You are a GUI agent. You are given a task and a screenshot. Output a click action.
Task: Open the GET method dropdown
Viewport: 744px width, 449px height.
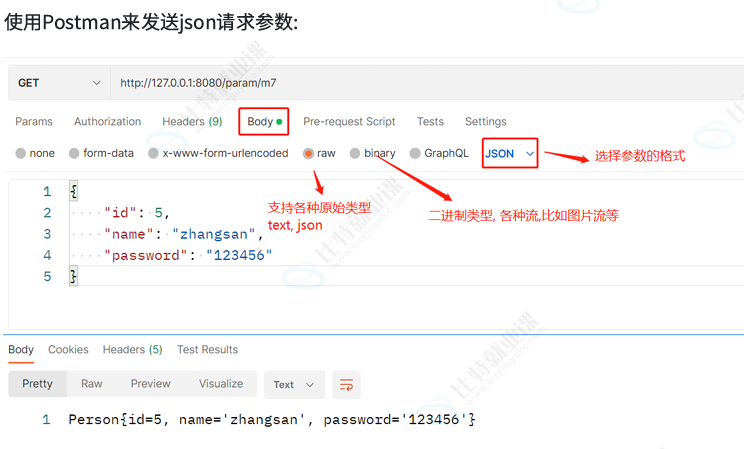coord(59,83)
